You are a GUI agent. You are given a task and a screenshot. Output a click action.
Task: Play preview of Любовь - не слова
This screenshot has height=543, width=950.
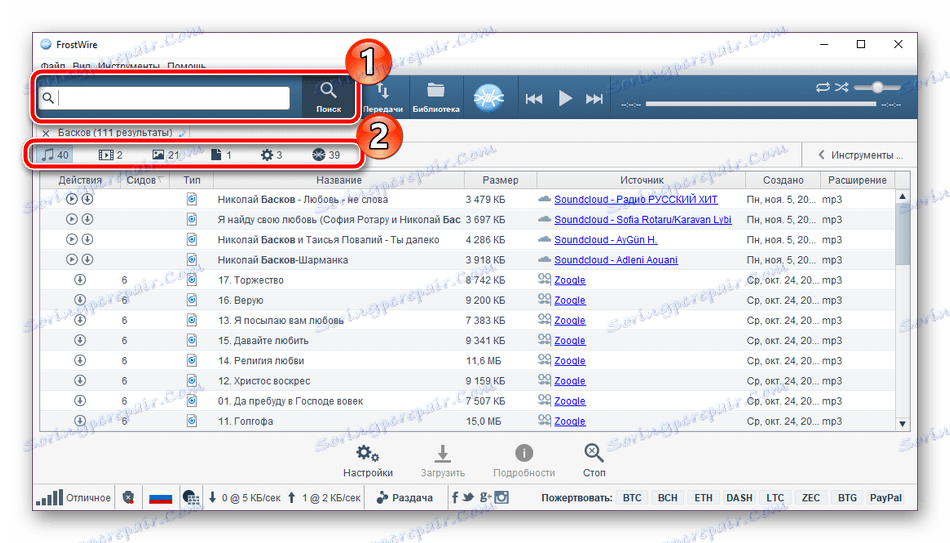pyautogui.click(x=71, y=199)
